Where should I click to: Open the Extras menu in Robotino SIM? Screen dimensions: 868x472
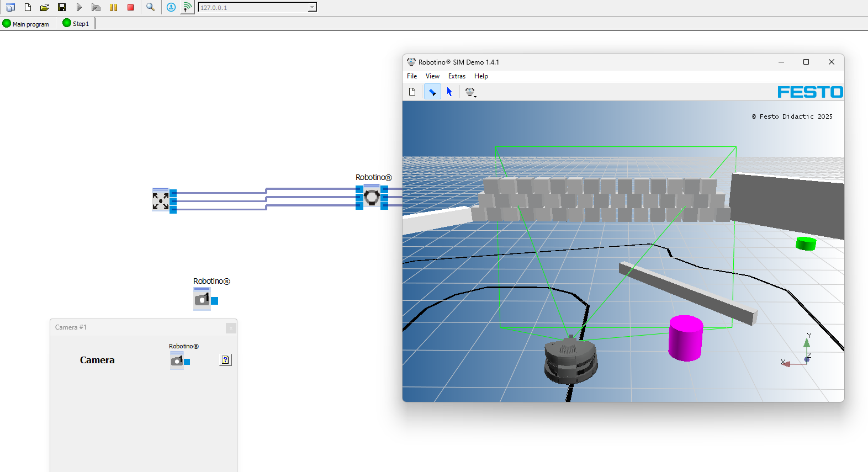pos(457,76)
